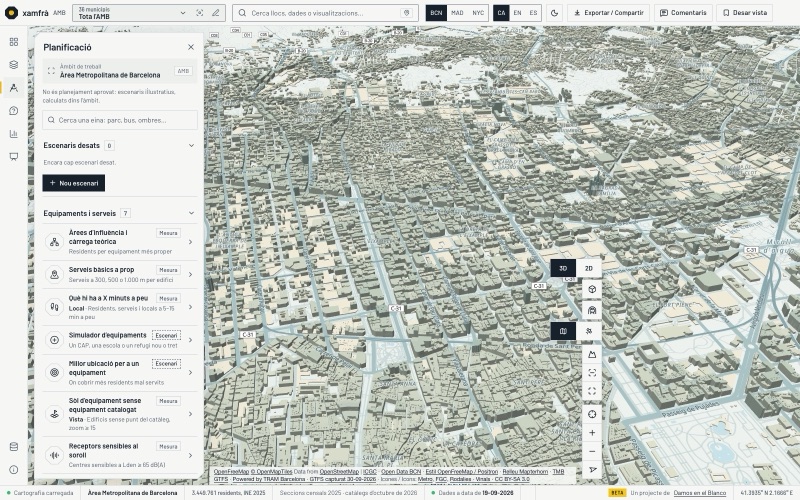Screen dimensions: 800x500
Task: Collapse the Equipaments i serveis section
Action: pos(191,213)
